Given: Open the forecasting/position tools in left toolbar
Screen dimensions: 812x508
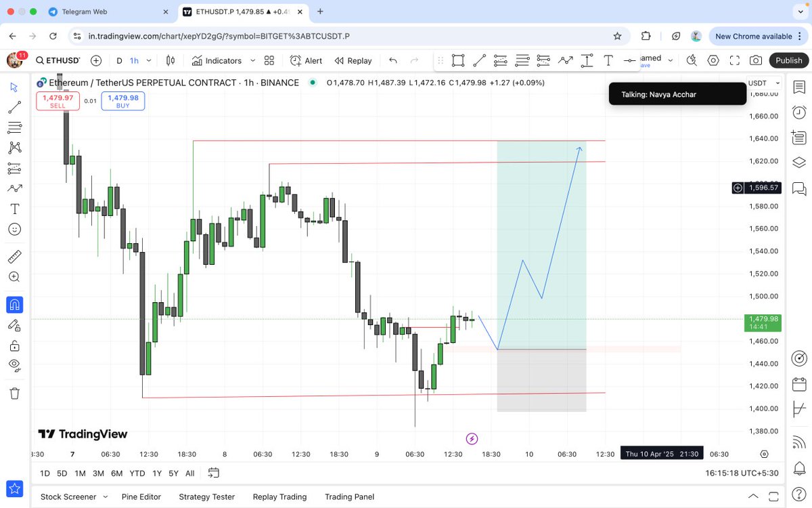Looking at the screenshot, I should coord(14,168).
